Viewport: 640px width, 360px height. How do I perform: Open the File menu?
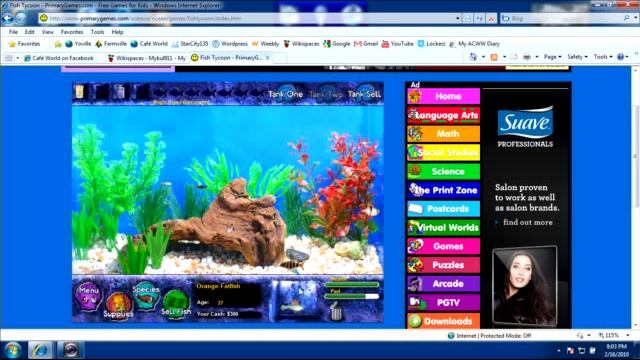coord(13,32)
